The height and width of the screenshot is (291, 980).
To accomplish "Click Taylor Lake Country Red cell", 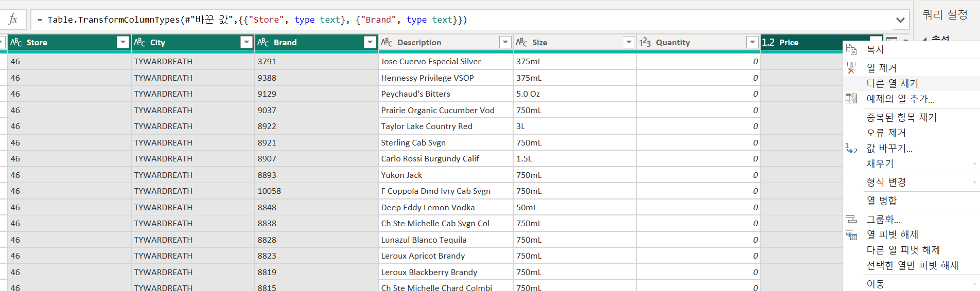I will [446, 126].
